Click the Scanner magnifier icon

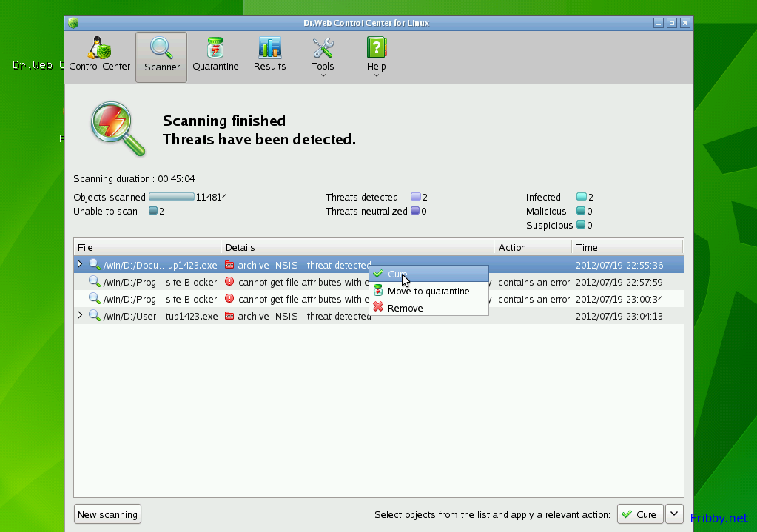coord(161,49)
